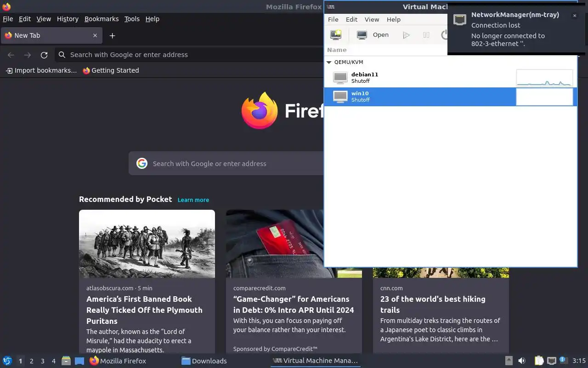588x368 pixels.
Task: Select the win10 virtual machine row
Action: pos(451,97)
